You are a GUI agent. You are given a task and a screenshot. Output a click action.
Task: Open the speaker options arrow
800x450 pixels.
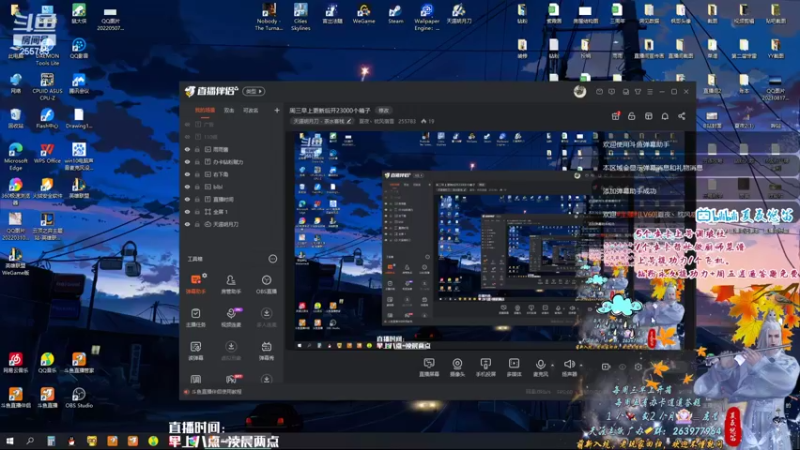pyautogui.click(x=581, y=365)
